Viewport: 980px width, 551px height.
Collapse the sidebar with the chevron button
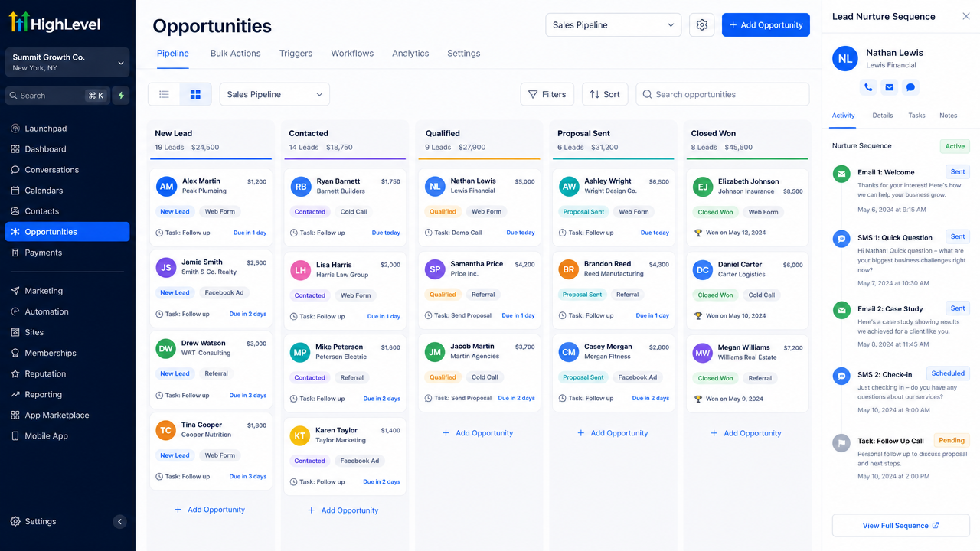(x=119, y=522)
